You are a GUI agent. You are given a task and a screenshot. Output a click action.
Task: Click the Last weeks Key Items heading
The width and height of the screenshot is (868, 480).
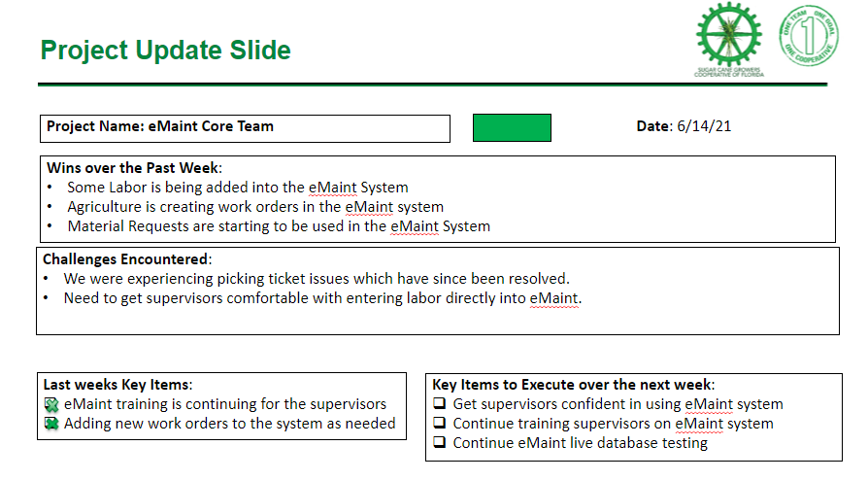(117, 385)
